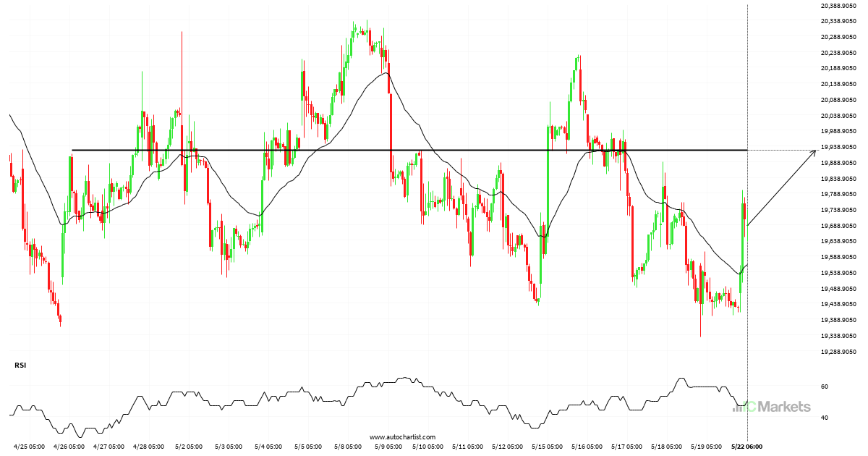
Task: Click price label 19,938.9050
Action: coord(840,148)
